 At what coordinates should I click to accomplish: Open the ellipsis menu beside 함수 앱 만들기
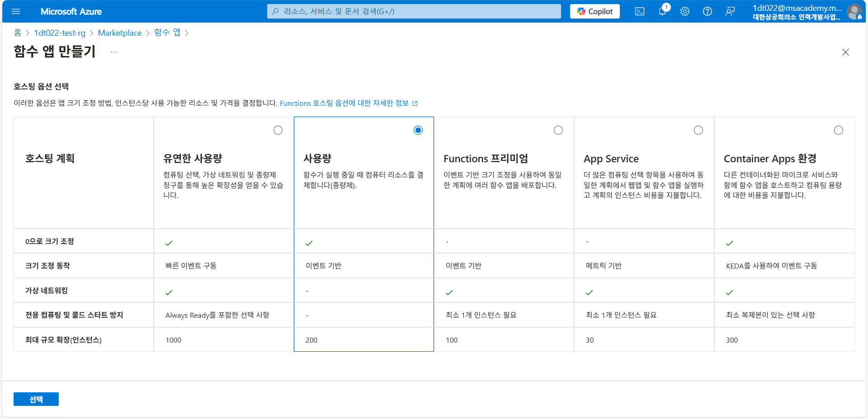point(114,52)
